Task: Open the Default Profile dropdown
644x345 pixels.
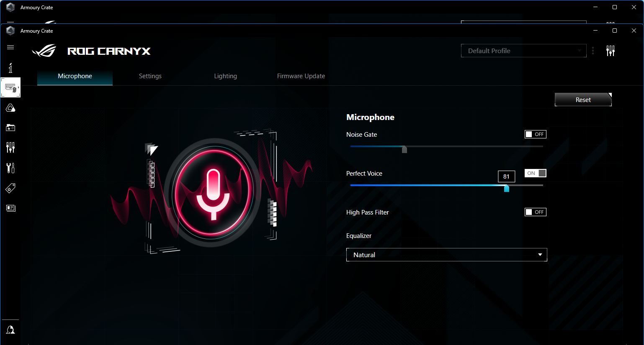Action: [524, 51]
